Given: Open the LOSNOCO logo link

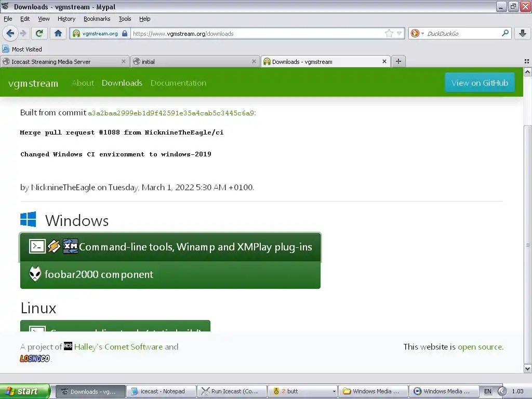Looking at the screenshot, I should pos(35,358).
